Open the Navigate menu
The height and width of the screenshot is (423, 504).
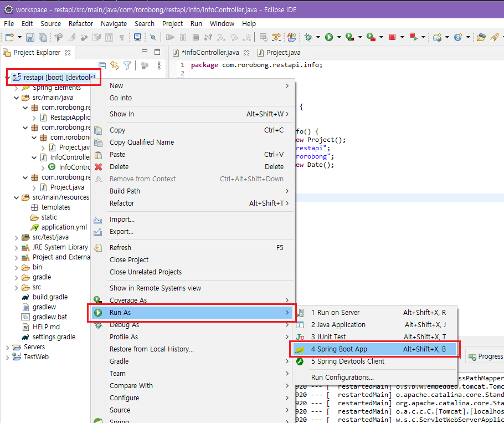pos(114,24)
